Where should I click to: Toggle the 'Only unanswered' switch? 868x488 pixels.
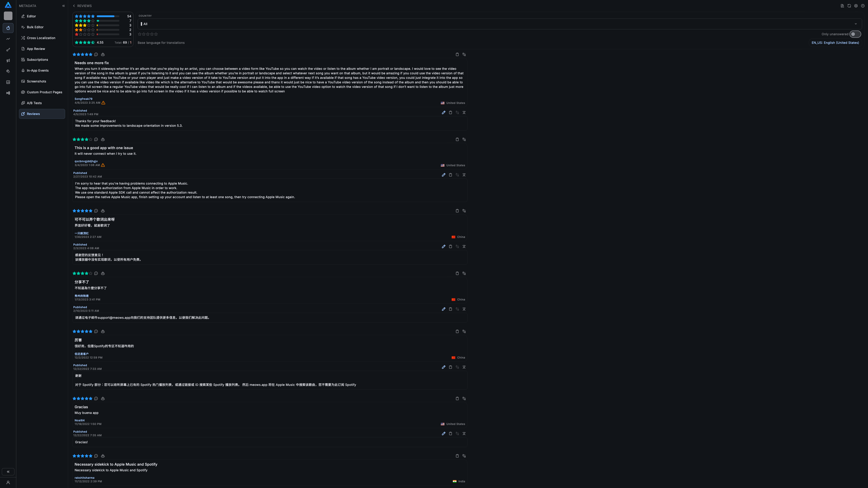[855, 34]
